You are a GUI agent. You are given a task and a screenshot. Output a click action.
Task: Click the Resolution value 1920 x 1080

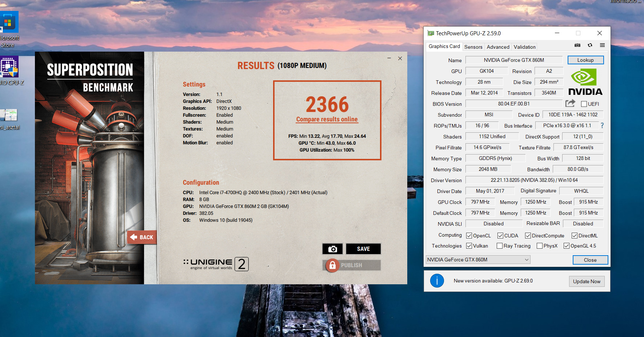pyautogui.click(x=229, y=108)
